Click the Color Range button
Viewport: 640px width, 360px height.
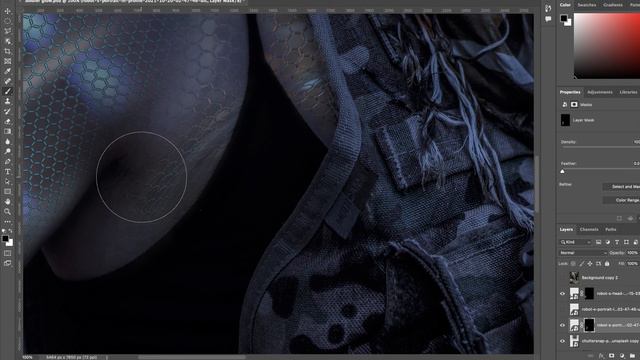pyautogui.click(x=621, y=200)
